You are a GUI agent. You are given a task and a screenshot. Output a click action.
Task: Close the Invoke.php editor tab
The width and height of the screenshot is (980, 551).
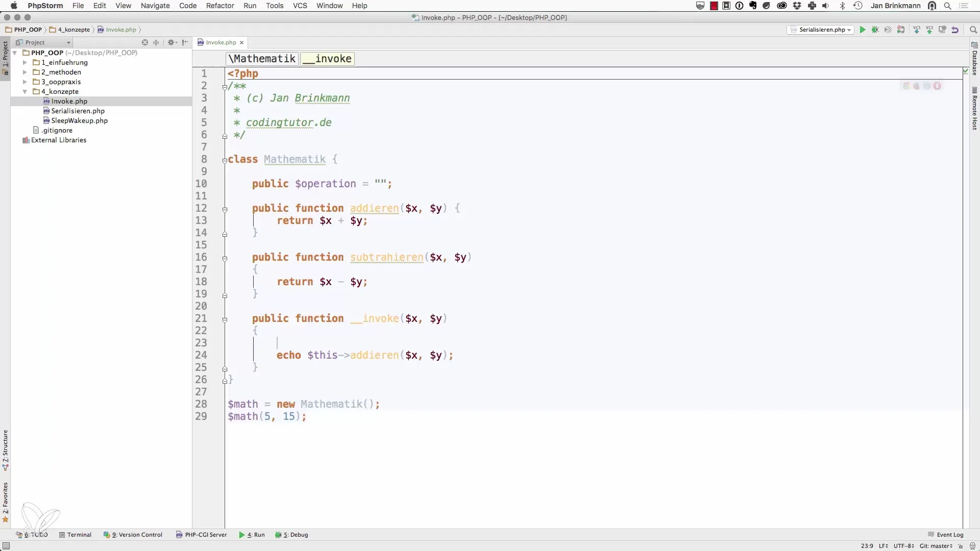click(x=242, y=42)
